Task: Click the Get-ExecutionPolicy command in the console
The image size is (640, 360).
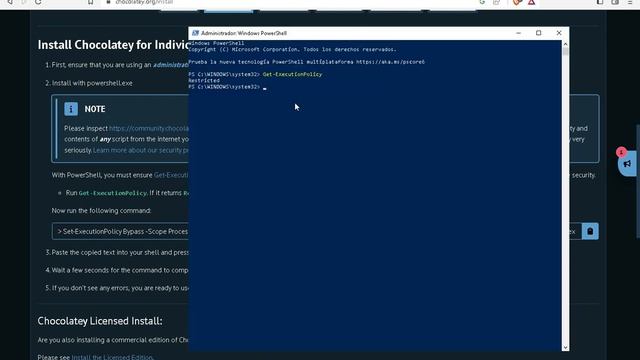Action: 292,74
